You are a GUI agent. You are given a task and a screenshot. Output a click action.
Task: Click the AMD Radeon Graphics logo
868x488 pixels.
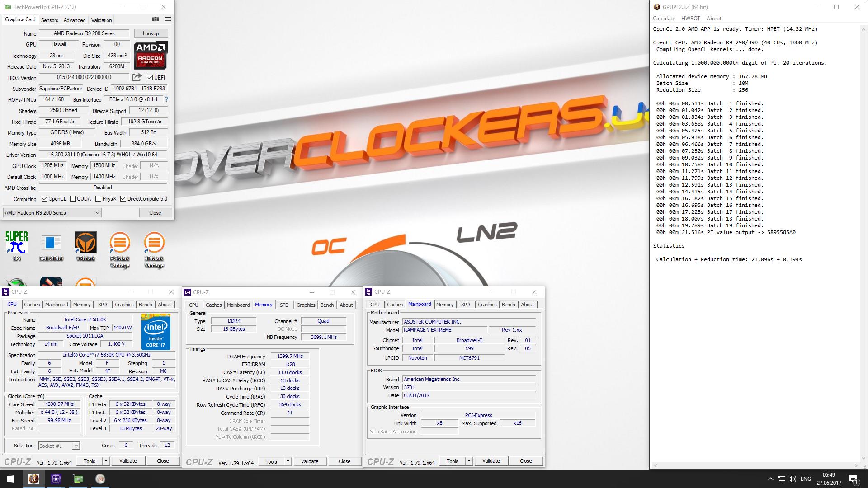[x=151, y=55]
